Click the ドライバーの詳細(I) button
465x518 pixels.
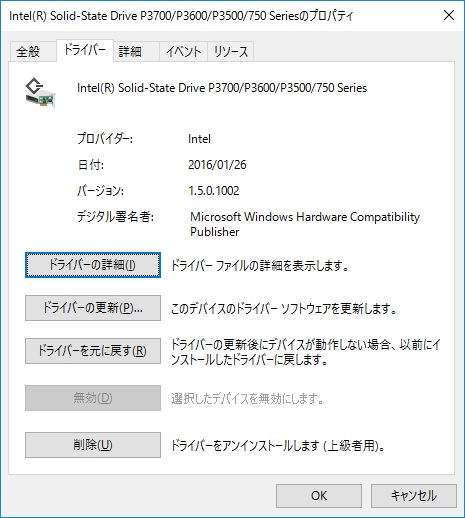pos(93,265)
